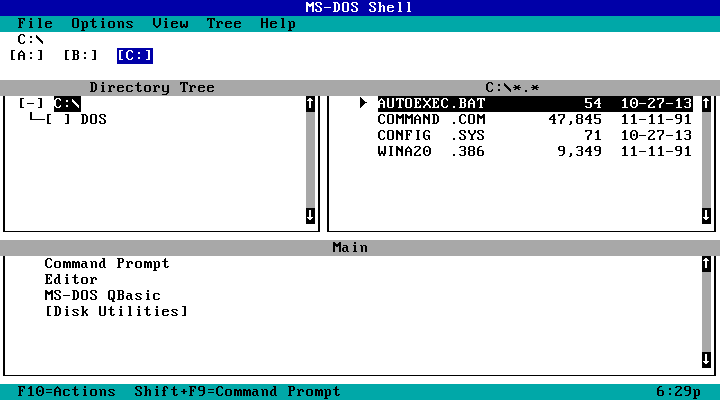Click size 47,845 of COMMAND.COM

[x=575, y=119]
